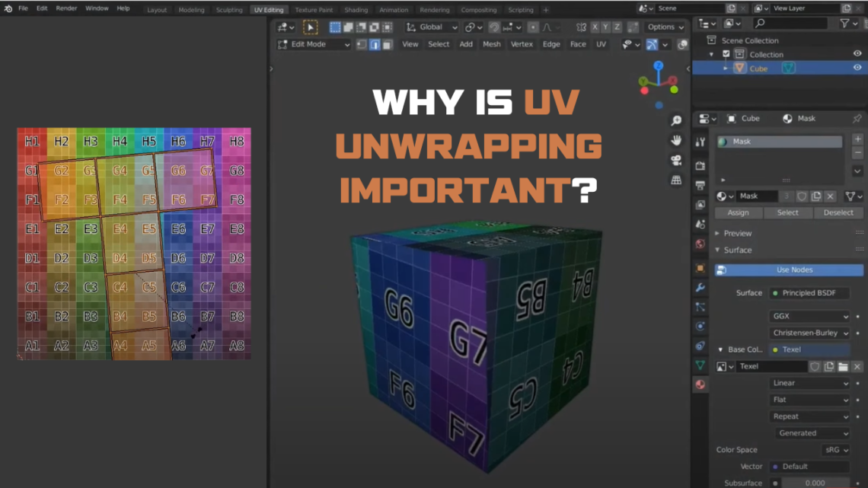Open the Mesh menu in the viewport header
The height and width of the screenshot is (488, 868).
[492, 44]
